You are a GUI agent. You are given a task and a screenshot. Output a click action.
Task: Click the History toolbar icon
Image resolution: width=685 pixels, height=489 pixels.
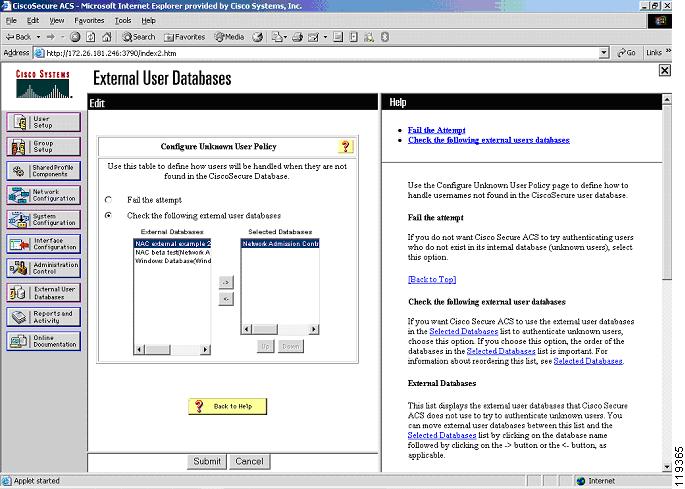(258, 37)
